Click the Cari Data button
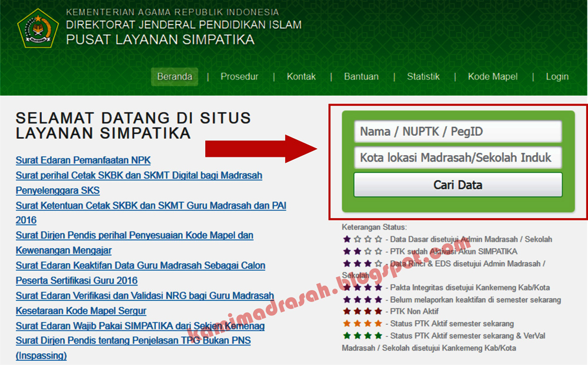Viewport: 588px width, 365px height. (458, 185)
